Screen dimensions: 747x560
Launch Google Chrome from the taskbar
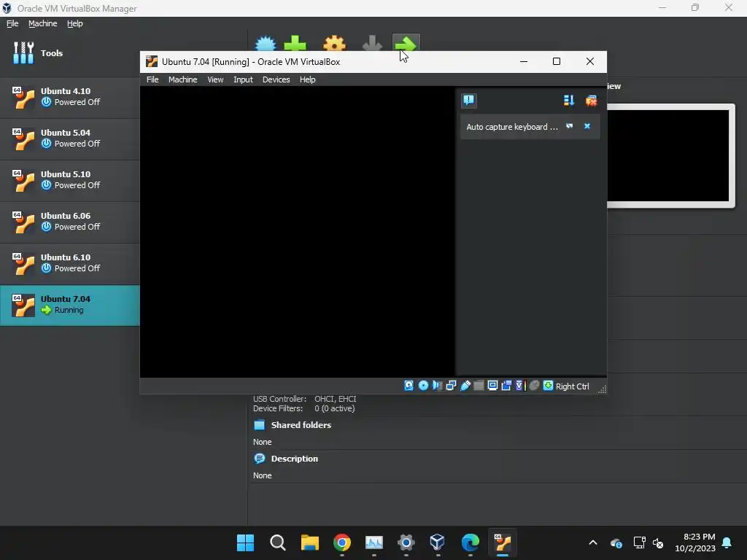click(x=342, y=542)
